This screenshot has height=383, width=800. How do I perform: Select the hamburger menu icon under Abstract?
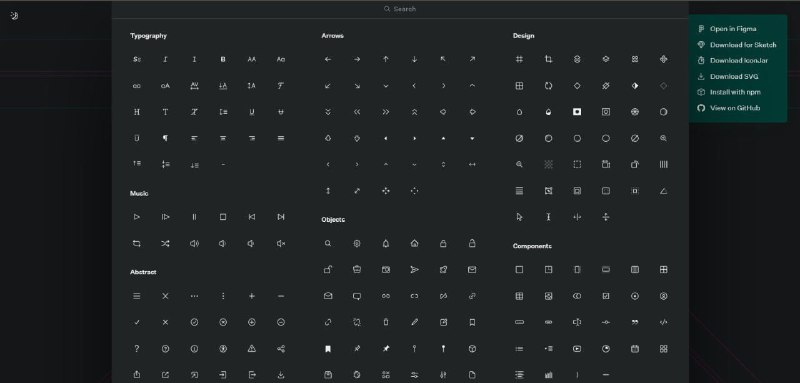(137, 296)
